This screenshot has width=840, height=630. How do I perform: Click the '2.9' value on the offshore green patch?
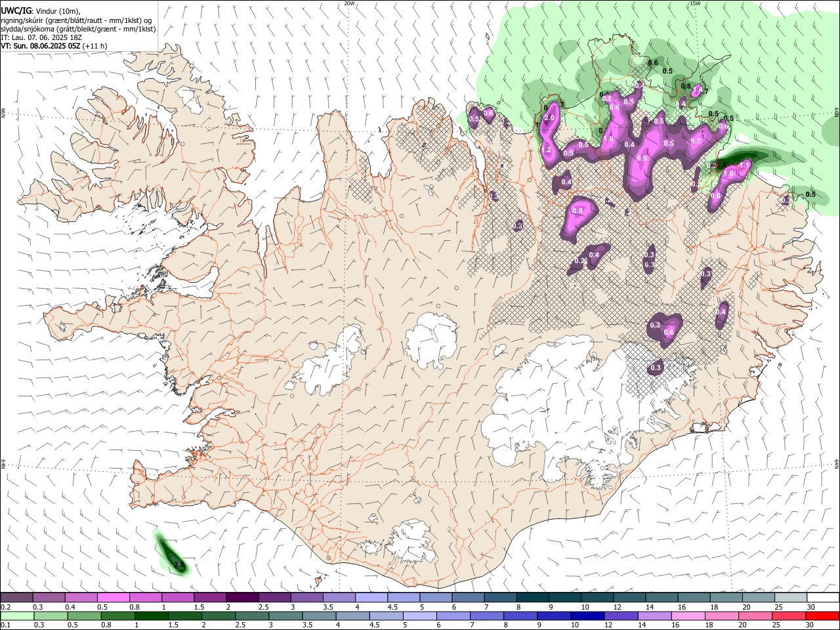179,565
